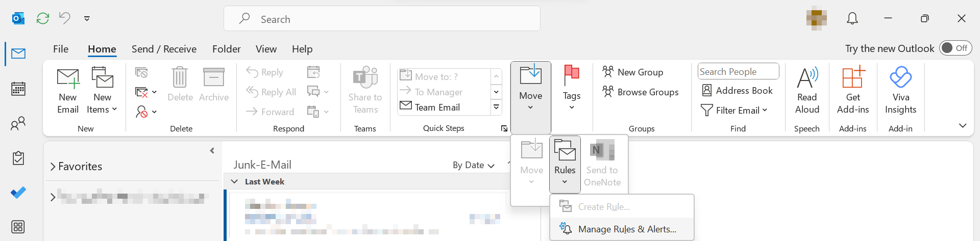The width and height of the screenshot is (980, 241).
Task: Click Browse Groups
Action: pyautogui.click(x=641, y=92)
